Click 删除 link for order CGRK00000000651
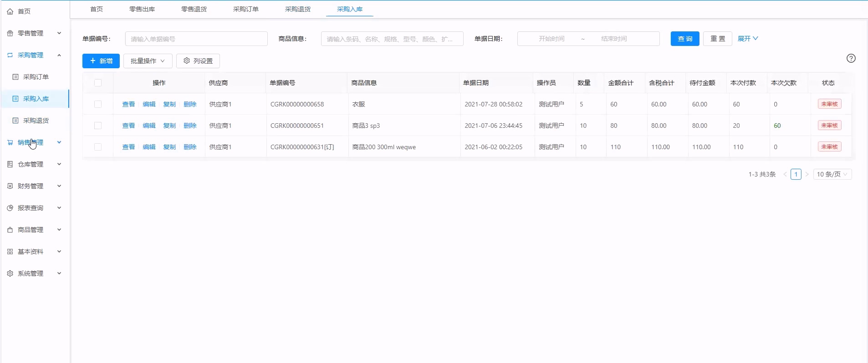The width and height of the screenshot is (868, 363). pos(190,126)
